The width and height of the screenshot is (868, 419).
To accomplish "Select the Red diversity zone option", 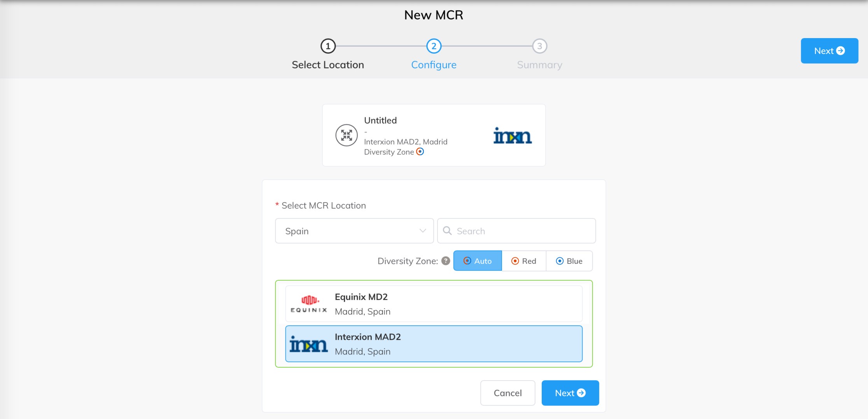I will tap(524, 261).
